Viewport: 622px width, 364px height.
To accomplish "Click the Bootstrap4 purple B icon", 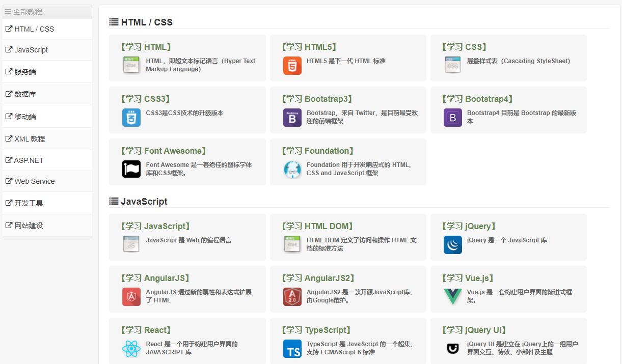I will pos(452,117).
